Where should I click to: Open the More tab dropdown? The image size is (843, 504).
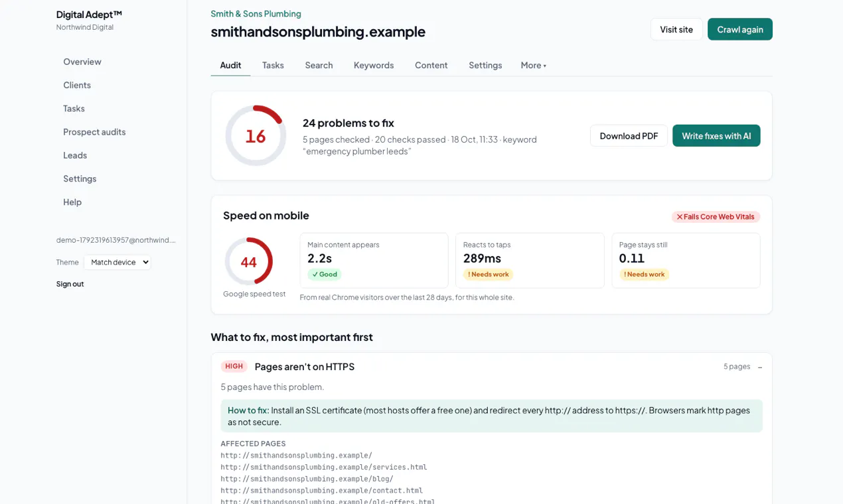[x=533, y=65]
